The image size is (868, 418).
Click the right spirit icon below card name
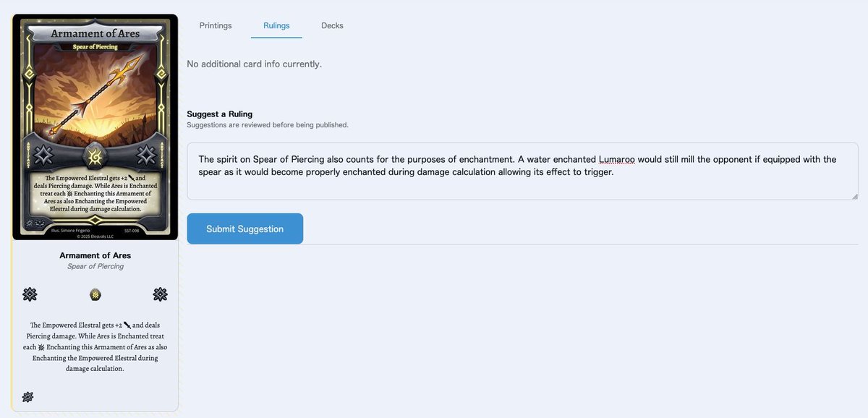point(161,294)
